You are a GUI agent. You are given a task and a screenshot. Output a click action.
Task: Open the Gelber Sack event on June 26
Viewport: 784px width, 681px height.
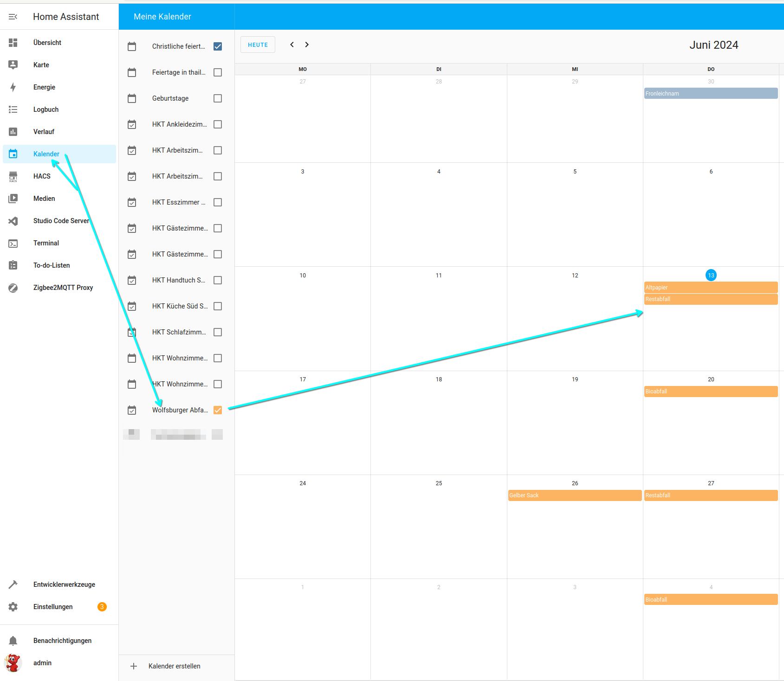coord(575,495)
